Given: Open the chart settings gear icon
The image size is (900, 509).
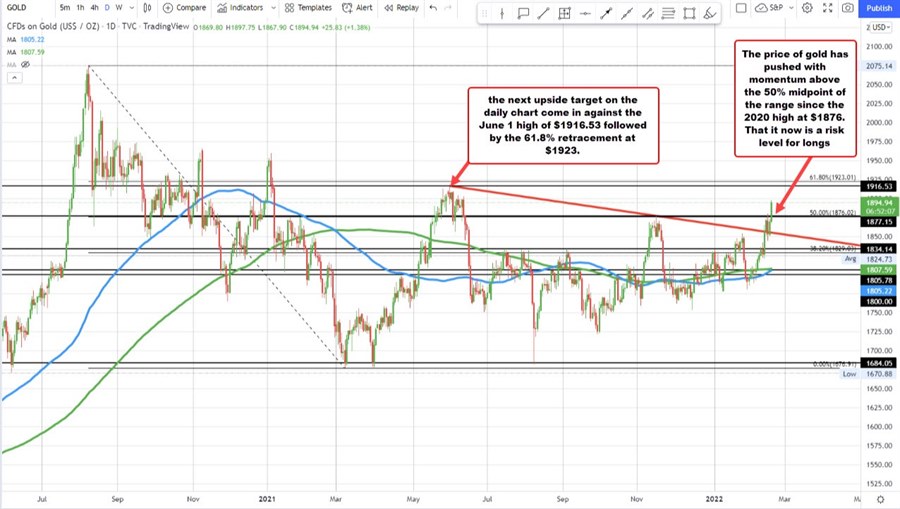Looking at the screenshot, I should [807, 8].
